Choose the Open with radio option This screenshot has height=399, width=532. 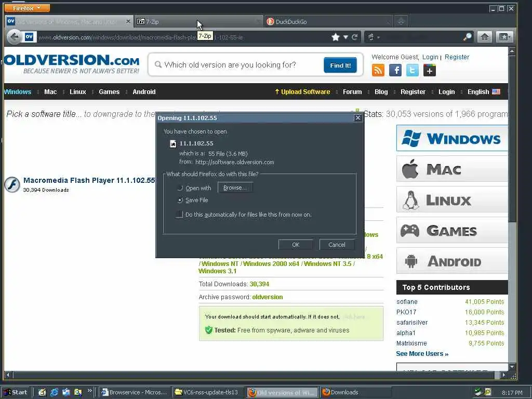tap(180, 188)
